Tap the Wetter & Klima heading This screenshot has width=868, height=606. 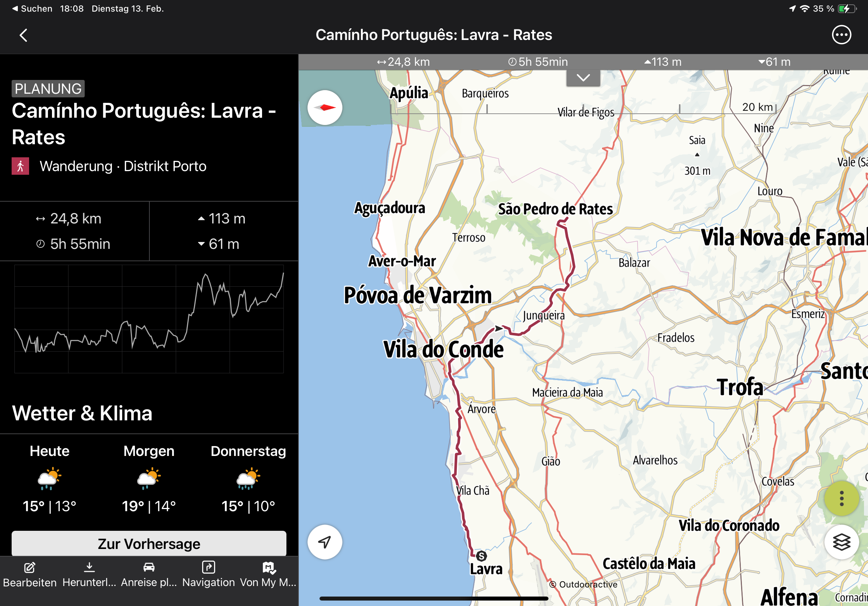coord(82,413)
